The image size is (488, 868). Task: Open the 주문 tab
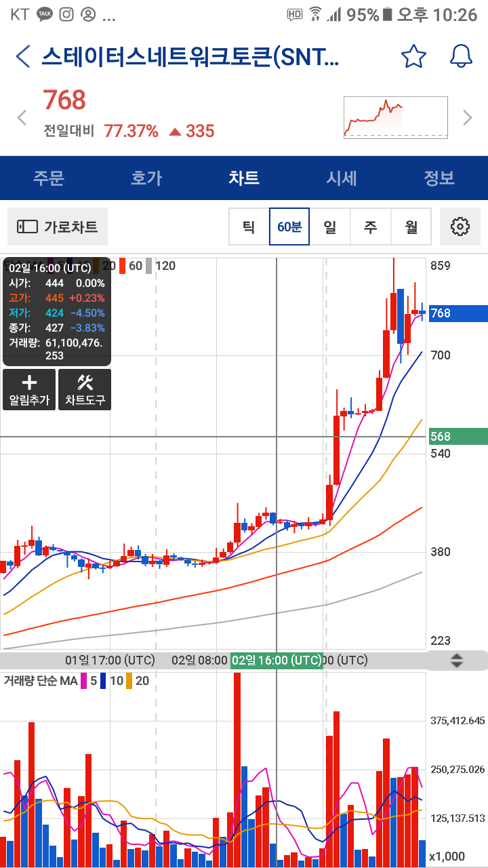point(49,178)
